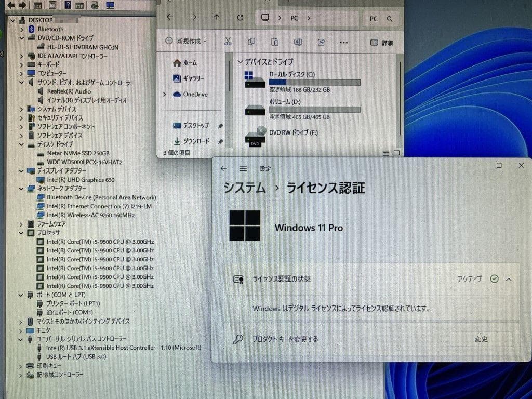Refresh the File Explorer view
This screenshot has width=532, height=399.
pos(241,18)
